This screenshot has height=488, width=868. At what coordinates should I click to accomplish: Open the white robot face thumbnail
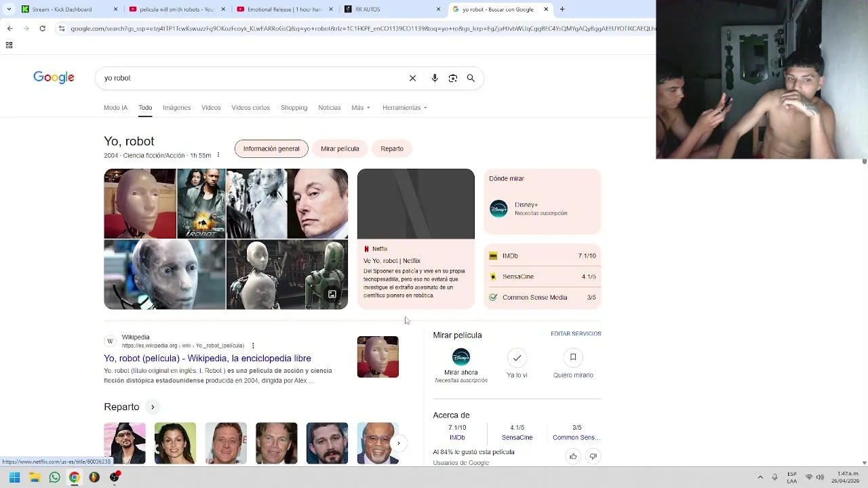(x=140, y=203)
